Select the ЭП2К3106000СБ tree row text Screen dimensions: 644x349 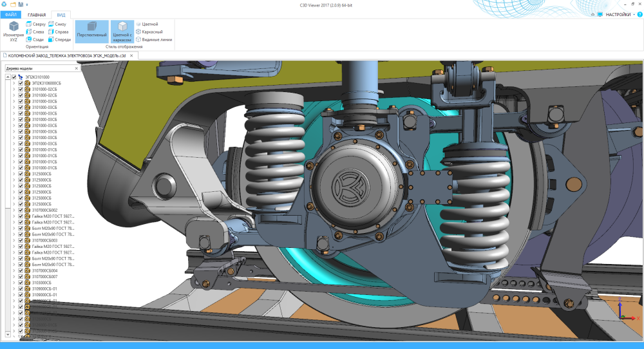(x=46, y=83)
